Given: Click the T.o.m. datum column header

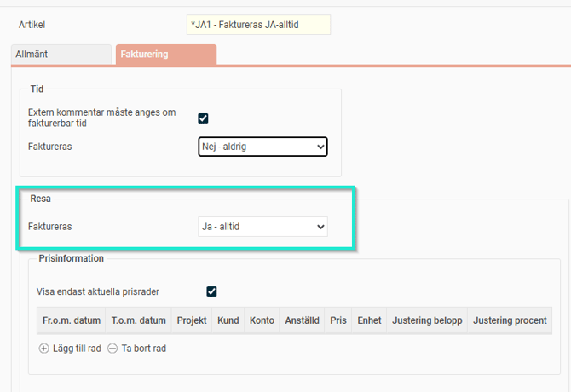Looking at the screenshot, I should click(137, 320).
